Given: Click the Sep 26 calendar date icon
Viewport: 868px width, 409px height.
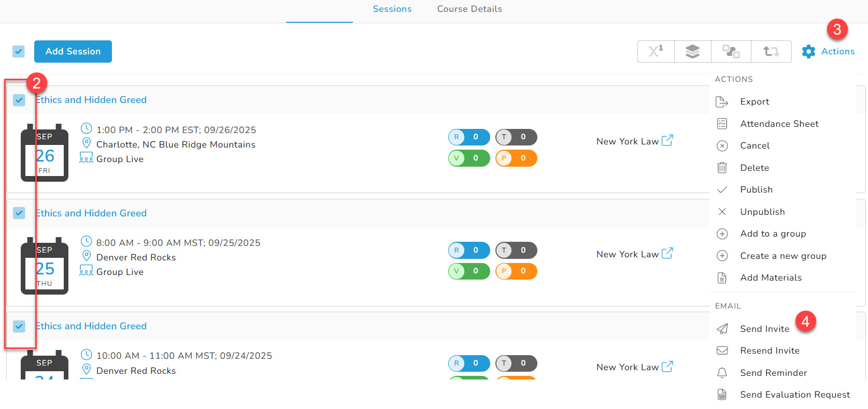Looking at the screenshot, I should tap(45, 153).
